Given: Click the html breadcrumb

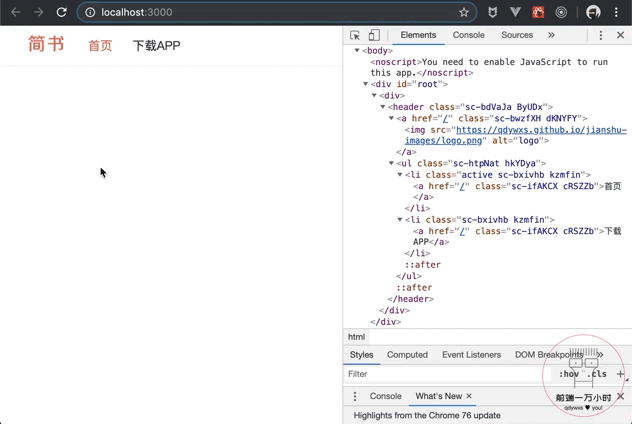Looking at the screenshot, I should (x=356, y=337).
